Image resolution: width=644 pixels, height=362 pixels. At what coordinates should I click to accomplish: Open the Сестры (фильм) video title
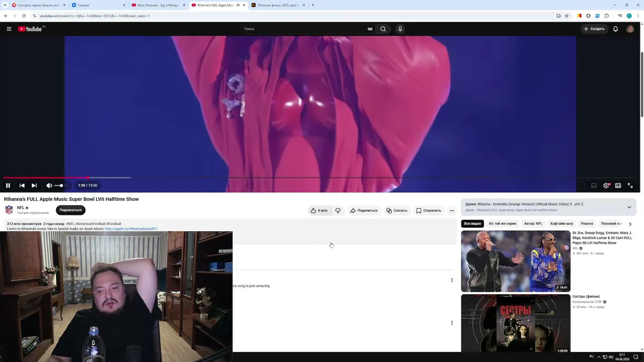[x=586, y=297]
